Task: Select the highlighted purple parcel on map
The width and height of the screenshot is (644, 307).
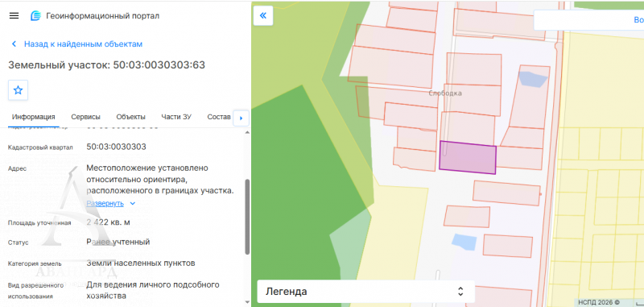Action: click(468, 158)
